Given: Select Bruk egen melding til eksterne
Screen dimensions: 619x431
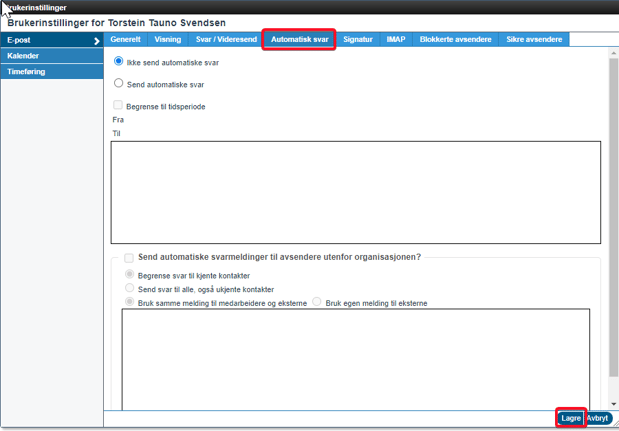Looking at the screenshot, I should pyautogui.click(x=319, y=302).
